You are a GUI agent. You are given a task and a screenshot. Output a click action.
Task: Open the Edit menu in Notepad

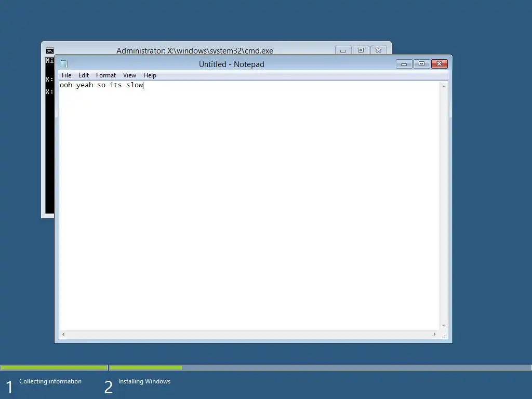[x=84, y=75]
